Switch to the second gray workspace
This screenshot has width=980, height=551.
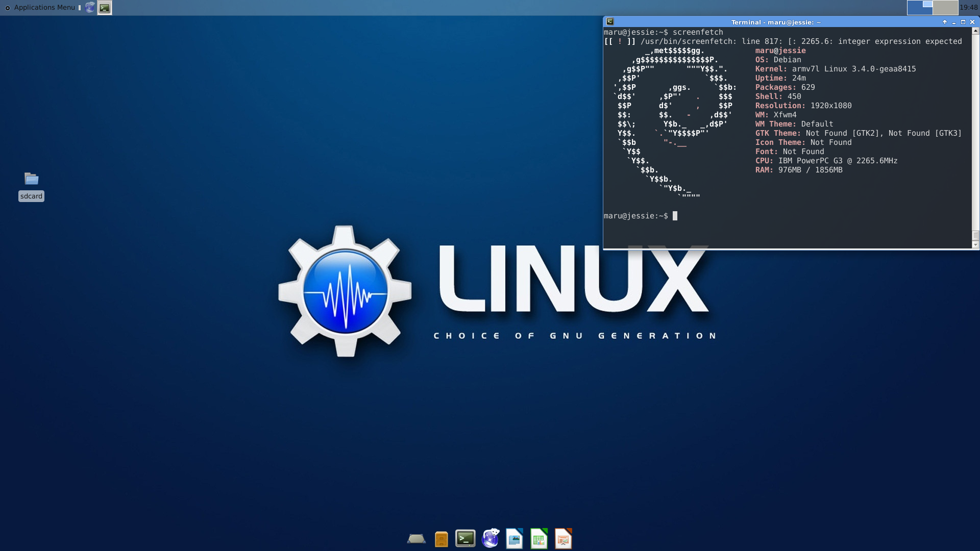[x=945, y=8]
